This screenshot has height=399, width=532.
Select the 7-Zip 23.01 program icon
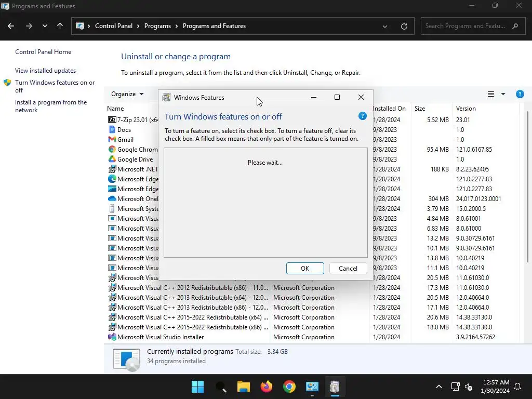click(x=112, y=120)
